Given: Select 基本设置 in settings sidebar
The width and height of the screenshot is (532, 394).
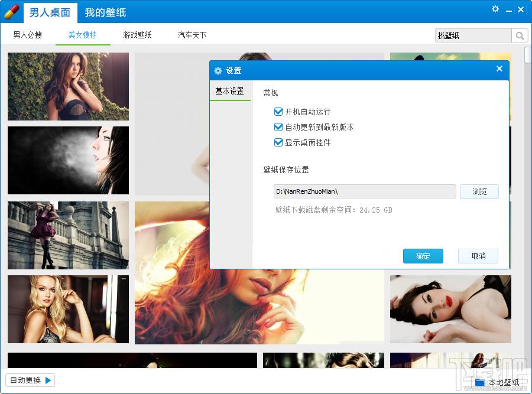Looking at the screenshot, I should click(x=230, y=92).
